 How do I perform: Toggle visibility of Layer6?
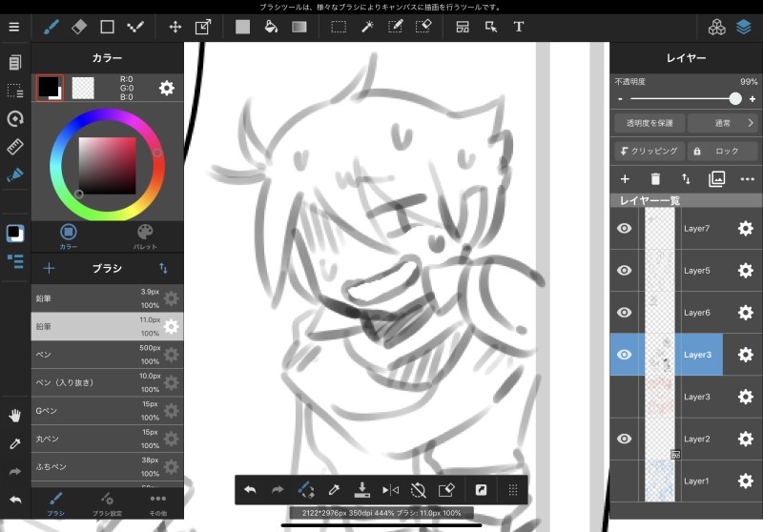click(x=625, y=312)
